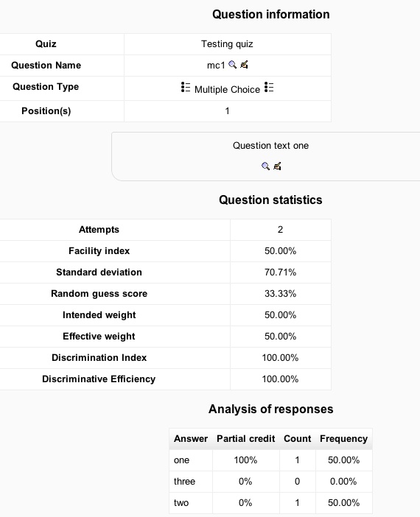Click the Facility index value 50.00%
The height and width of the screenshot is (517, 420).
click(281, 251)
